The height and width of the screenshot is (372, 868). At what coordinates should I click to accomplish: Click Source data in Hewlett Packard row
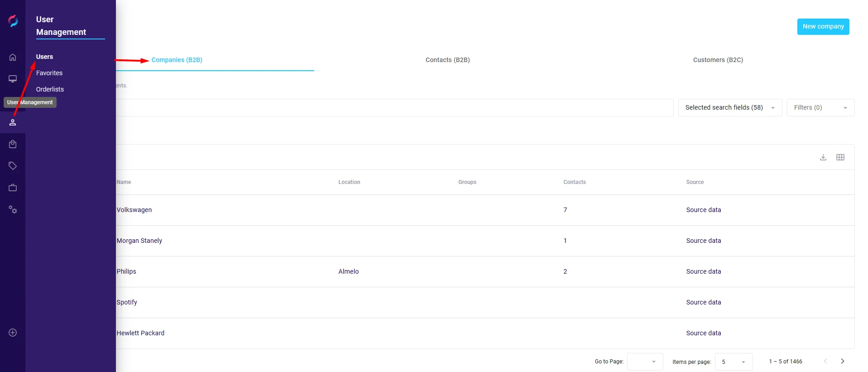[704, 333]
